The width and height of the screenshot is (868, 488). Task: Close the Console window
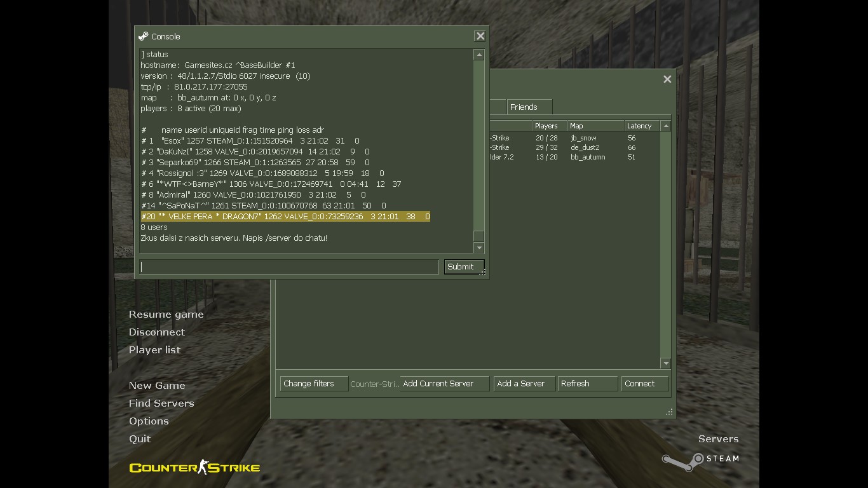point(480,36)
